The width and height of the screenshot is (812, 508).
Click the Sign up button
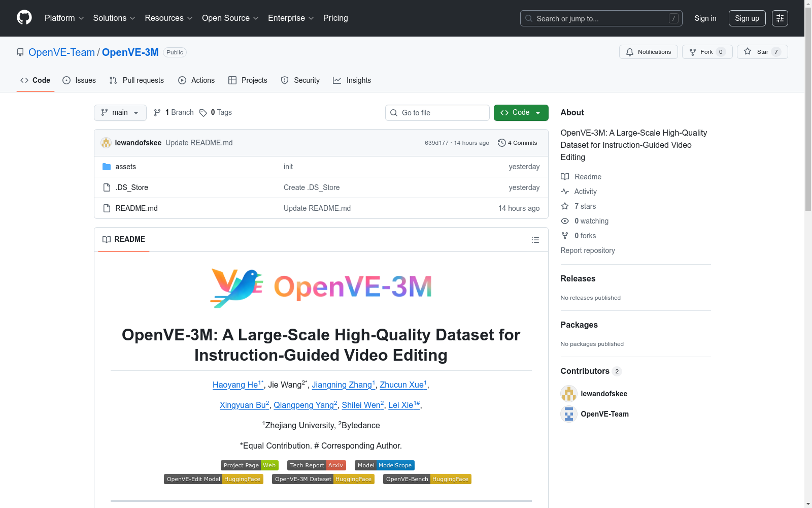747,18
